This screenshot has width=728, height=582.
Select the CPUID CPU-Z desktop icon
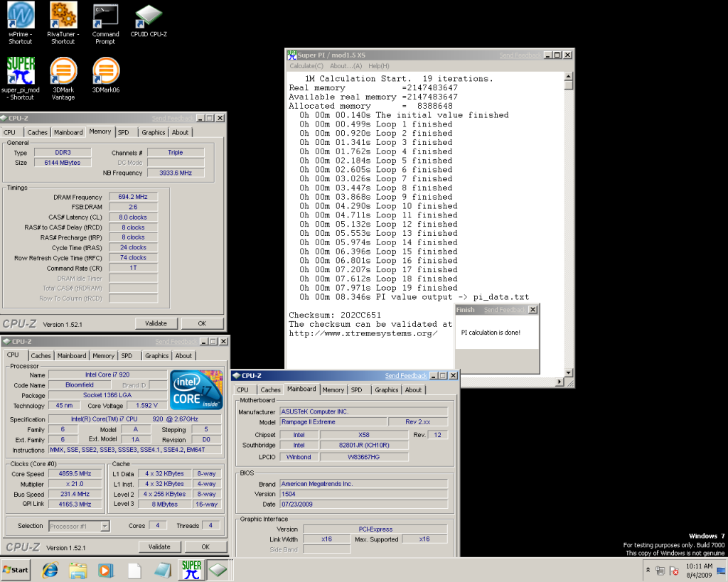coord(149,21)
